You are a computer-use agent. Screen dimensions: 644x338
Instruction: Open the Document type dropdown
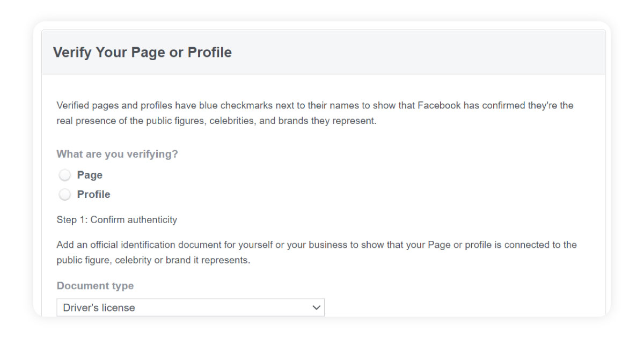click(191, 307)
